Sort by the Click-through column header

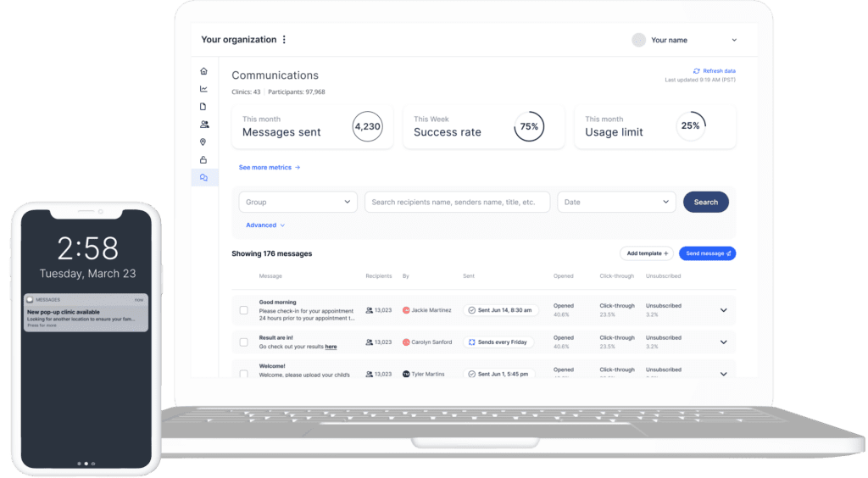(617, 276)
